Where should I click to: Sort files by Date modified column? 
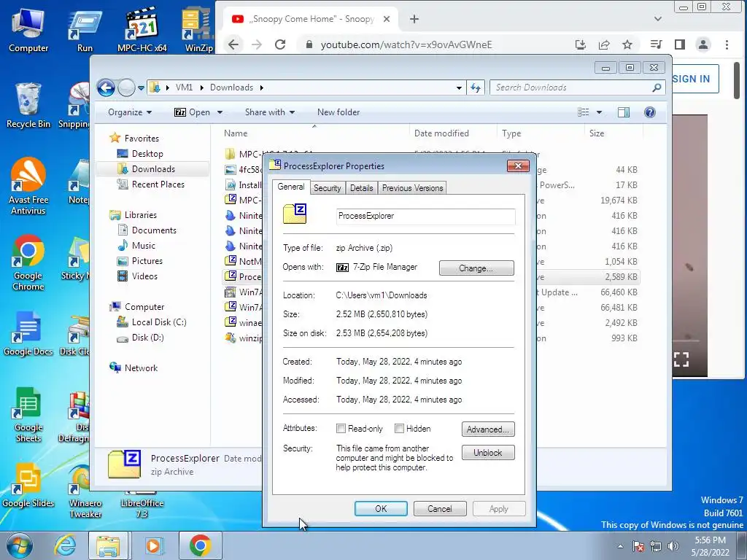[453, 133]
